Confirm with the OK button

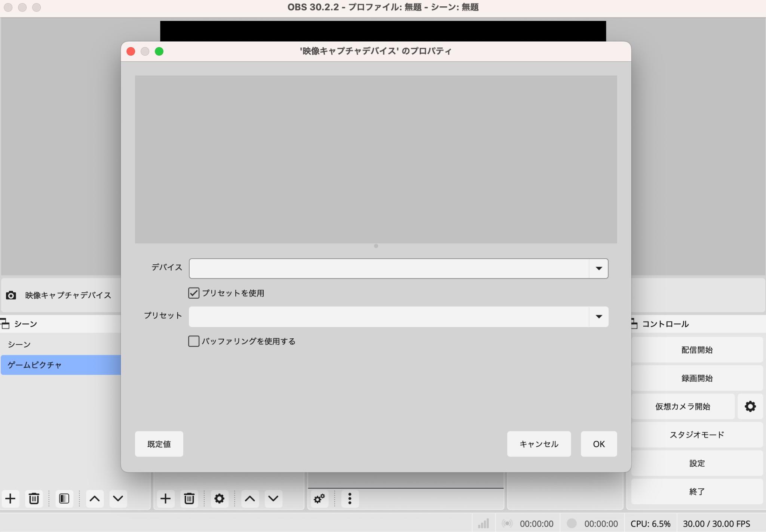[599, 444]
